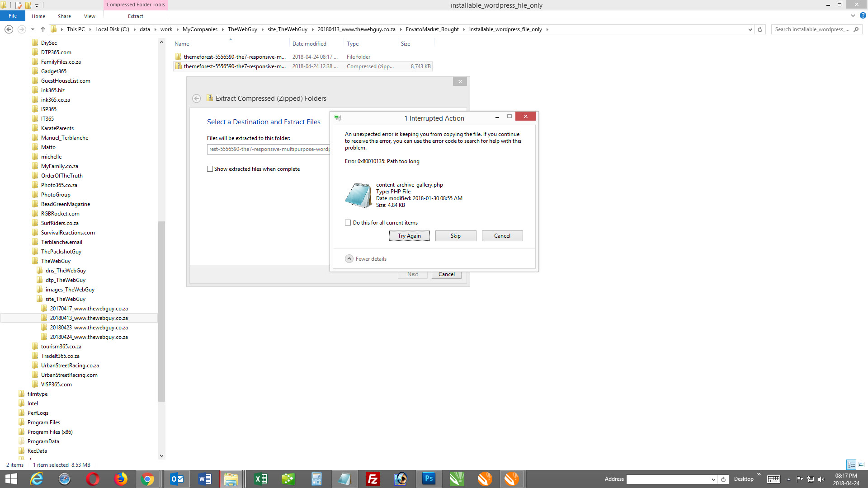Select the Share tab in ribbon
The width and height of the screenshot is (868, 488).
(x=64, y=16)
